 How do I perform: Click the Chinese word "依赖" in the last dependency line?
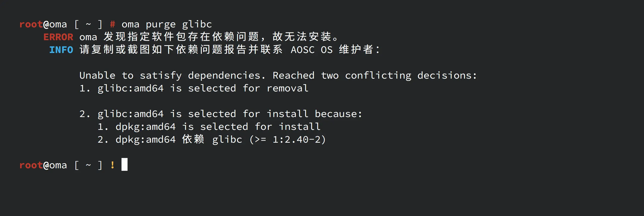tap(193, 139)
